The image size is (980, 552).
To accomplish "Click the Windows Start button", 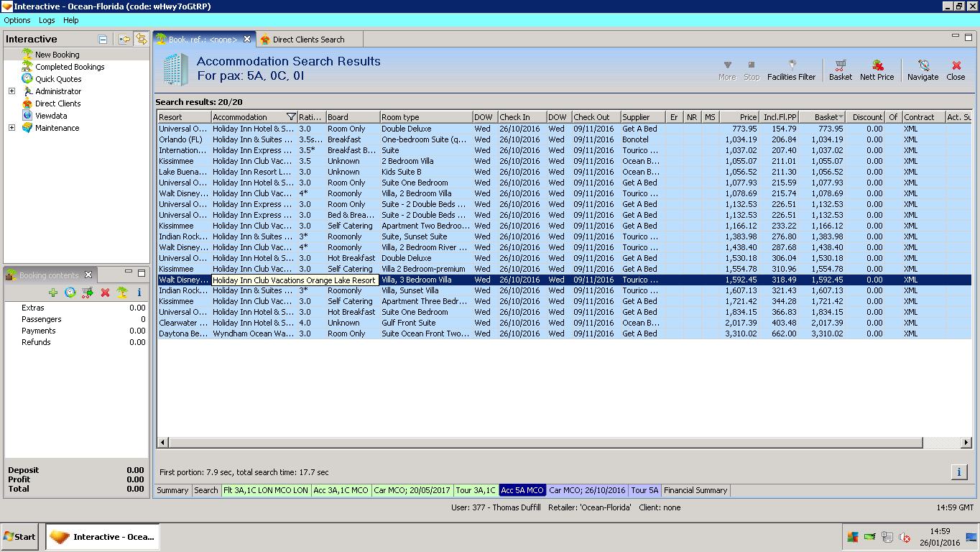I will coord(20,537).
